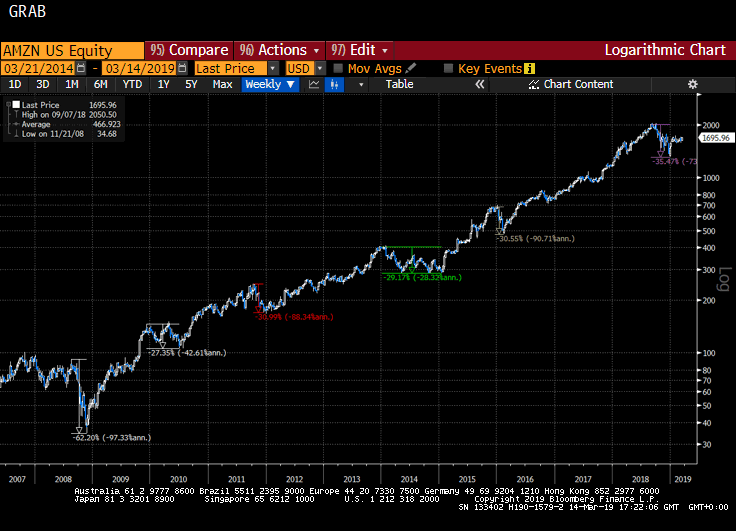This screenshot has height=531, width=736.
Task: Expand the Actions menu arrow
Action: point(316,50)
